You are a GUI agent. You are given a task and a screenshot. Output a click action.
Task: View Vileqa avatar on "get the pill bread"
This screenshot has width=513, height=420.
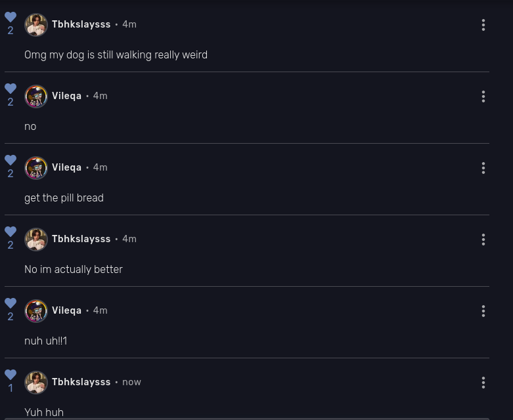[x=36, y=168]
